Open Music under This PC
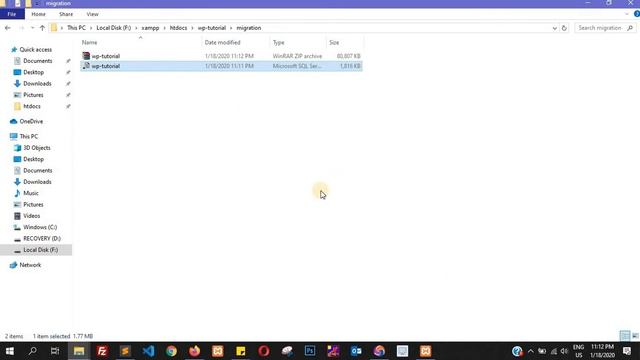Screen dimensions: 640x360 (31, 193)
